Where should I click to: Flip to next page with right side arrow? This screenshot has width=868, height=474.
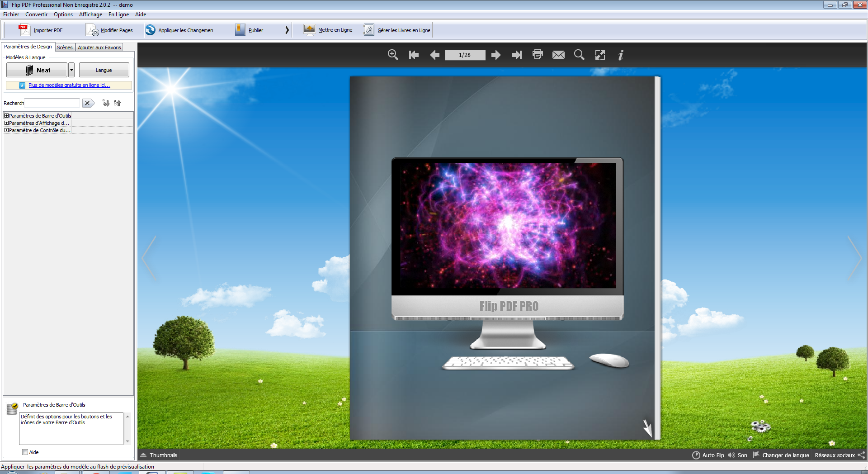(855, 258)
